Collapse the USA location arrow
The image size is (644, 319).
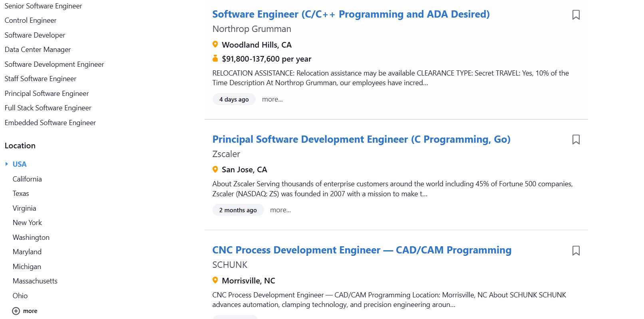[6, 164]
